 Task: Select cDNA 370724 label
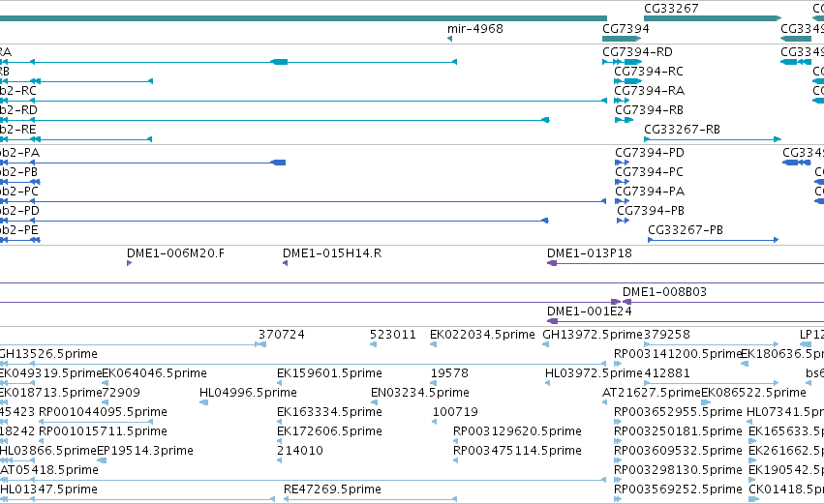281,335
